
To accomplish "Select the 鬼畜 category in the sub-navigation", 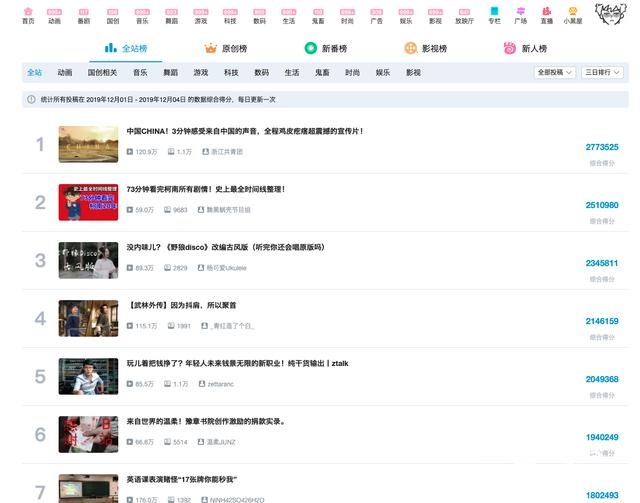I will [x=321, y=72].
